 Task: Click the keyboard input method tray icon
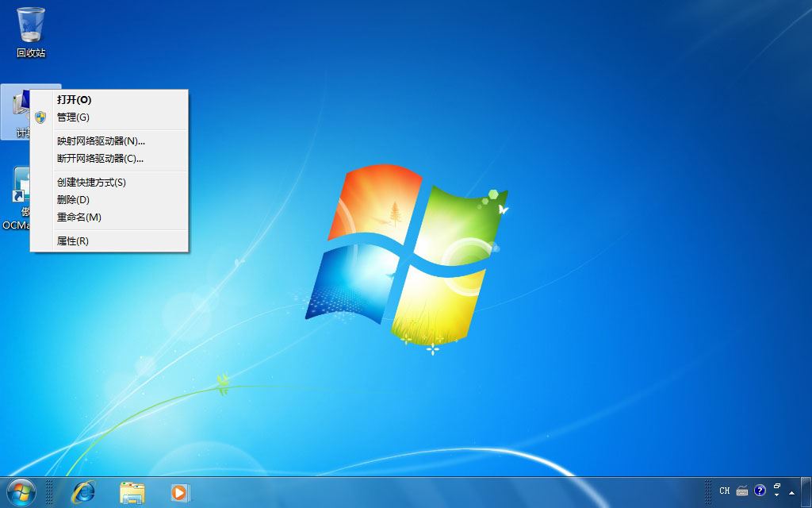pos(742,491)
